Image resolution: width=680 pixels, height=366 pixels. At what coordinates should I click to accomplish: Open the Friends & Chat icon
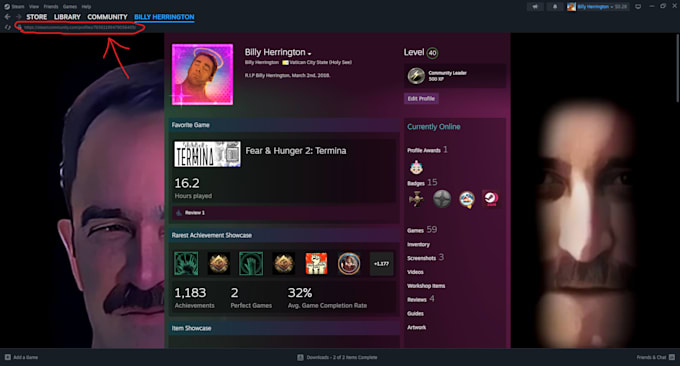[x=672, y=357]
